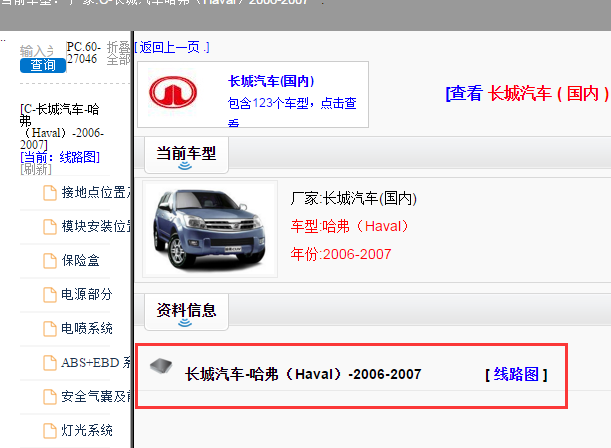Select the 资料信息 tab
611x448 pixels.
[x=186, y=312]
